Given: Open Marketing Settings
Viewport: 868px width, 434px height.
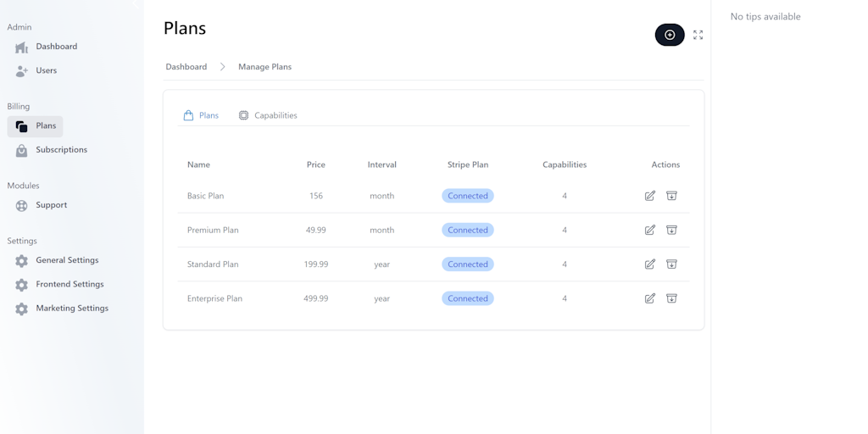Looking at the screenshot, I should [x=72, y=309].
